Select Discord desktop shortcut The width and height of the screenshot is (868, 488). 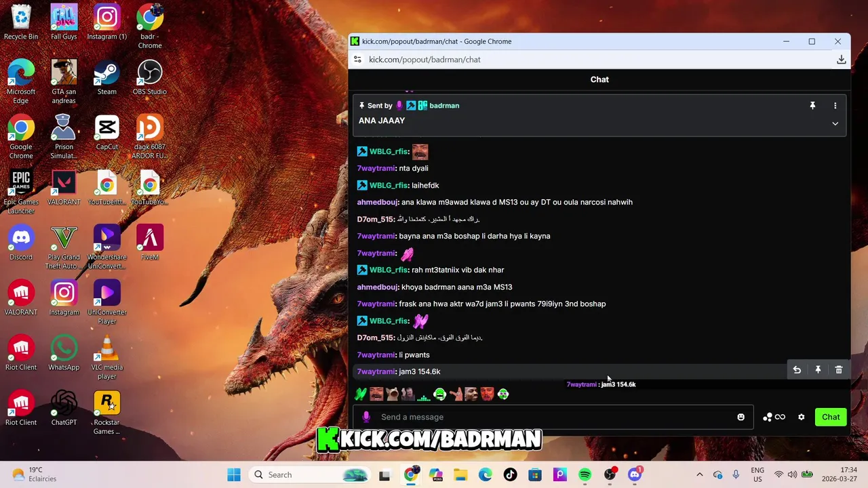pos(21,243)
